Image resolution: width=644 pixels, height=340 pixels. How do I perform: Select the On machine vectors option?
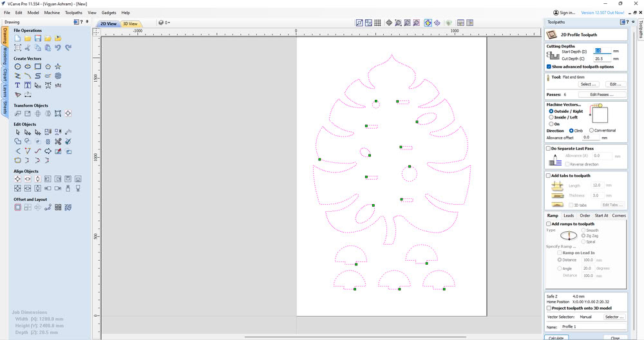[551, 124]
